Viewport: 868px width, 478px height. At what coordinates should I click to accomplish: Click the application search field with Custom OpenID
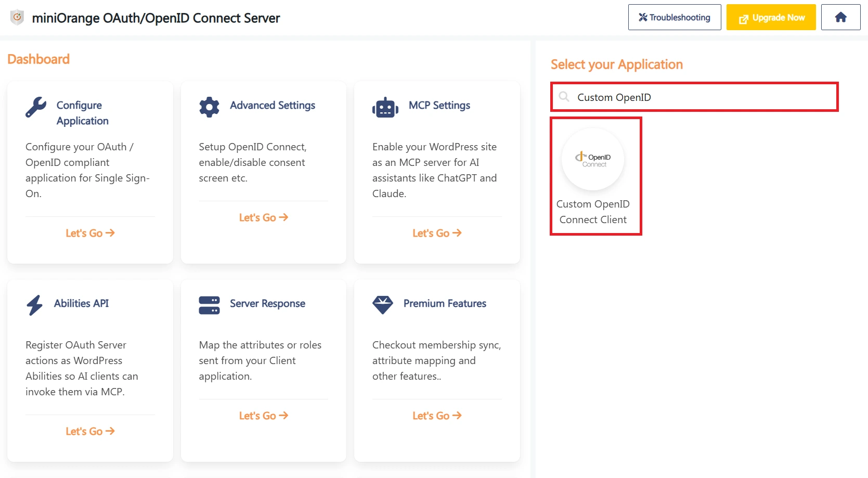pyautogui.click(x=694, y=97)
